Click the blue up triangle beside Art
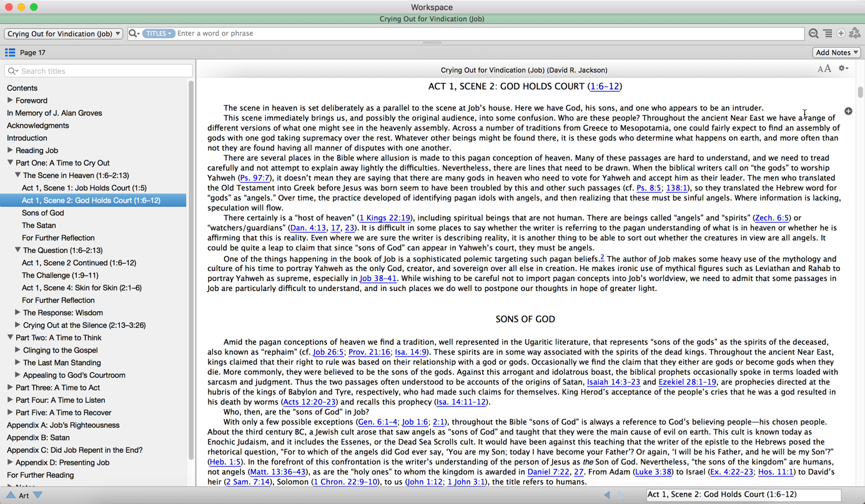This screenshot has height=504, width=865. tap(11, 495)
